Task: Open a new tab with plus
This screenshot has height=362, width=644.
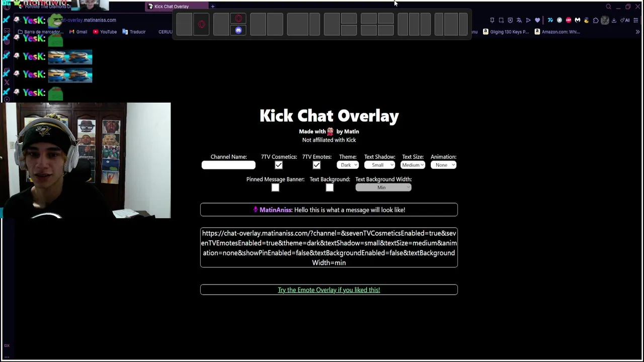Action: point(213,7)
